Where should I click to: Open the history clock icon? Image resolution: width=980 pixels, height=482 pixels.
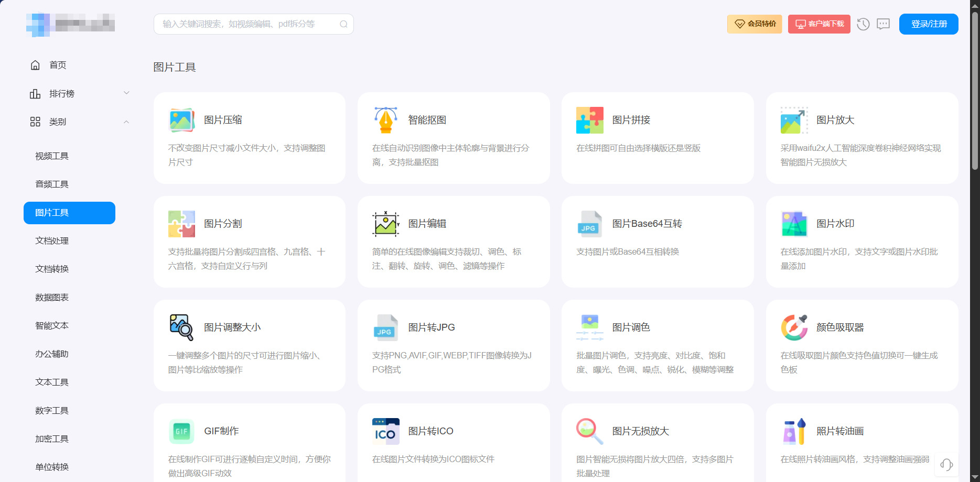pos(863,24)
